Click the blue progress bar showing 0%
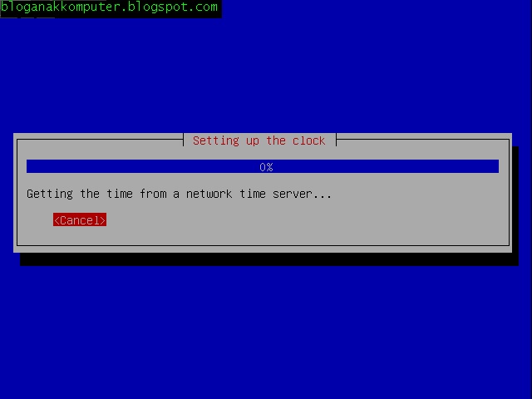Screen dimensions: 532x399 coord(263,166)
